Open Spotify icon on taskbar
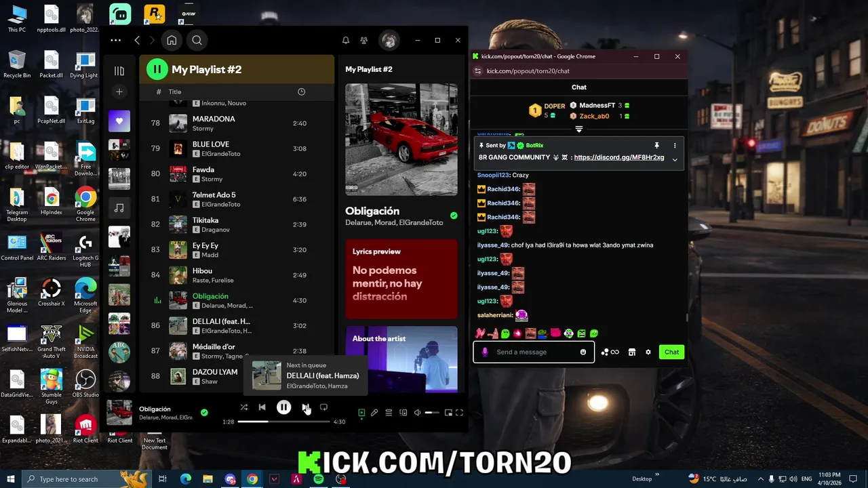 pos(319,479)
